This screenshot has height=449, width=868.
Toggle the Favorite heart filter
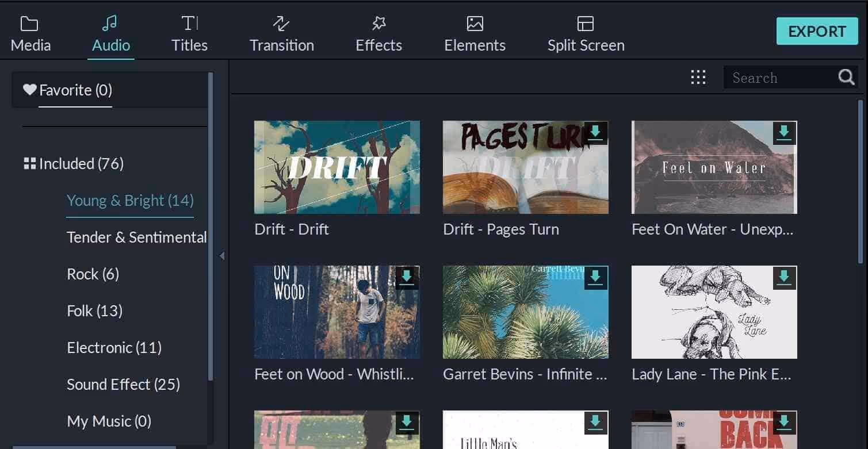(30, 89)
